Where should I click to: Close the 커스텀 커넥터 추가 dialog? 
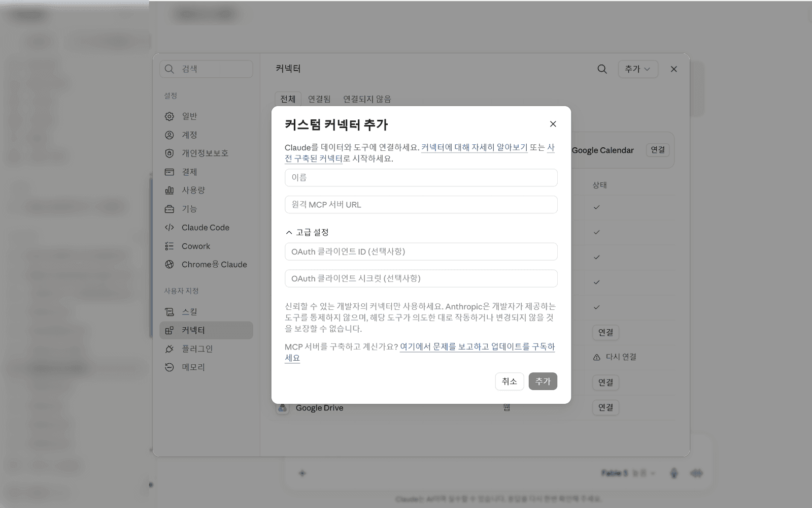pyautogui.click(x=553, y=124)
